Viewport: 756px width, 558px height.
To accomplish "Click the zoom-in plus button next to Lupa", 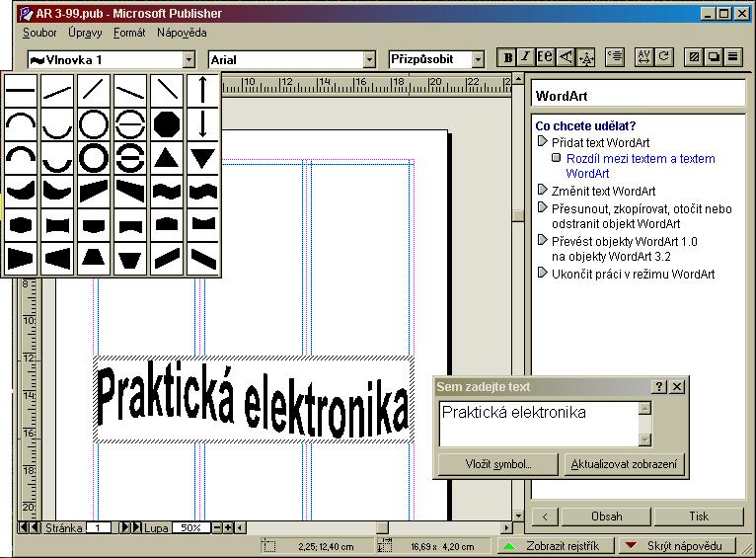I will 228,527.
